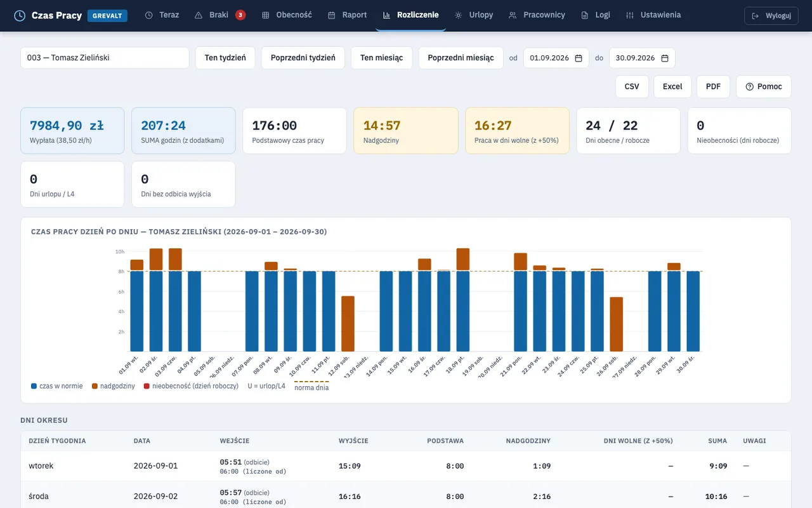Open the Pomoc help button
This screenshot has width=812, height=508.
point(764,86)
